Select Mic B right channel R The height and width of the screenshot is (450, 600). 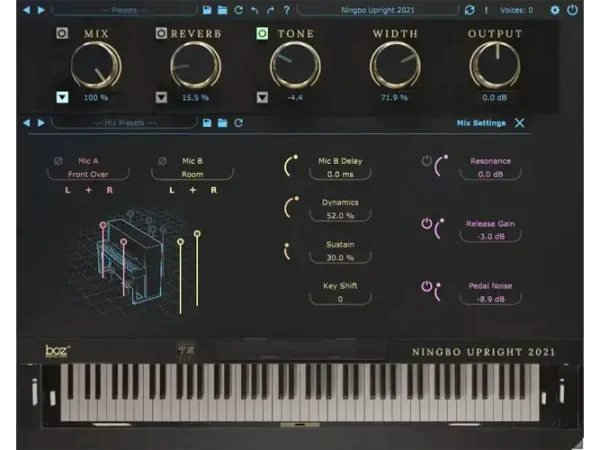tap(214, 190)
